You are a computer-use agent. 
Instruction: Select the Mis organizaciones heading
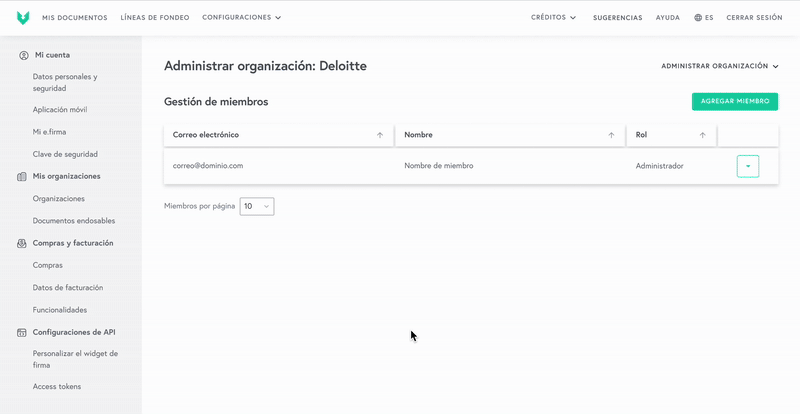tap(66, 177)
